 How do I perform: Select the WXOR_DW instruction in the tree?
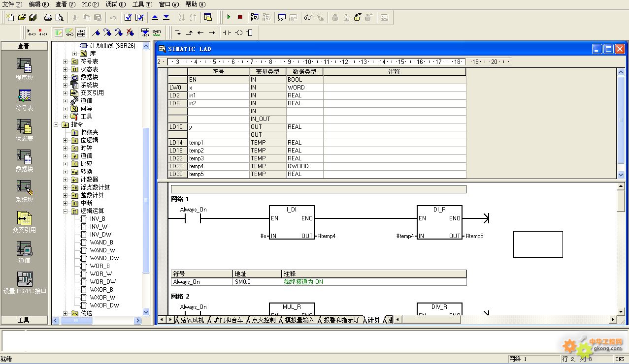[x=104, y=305]
